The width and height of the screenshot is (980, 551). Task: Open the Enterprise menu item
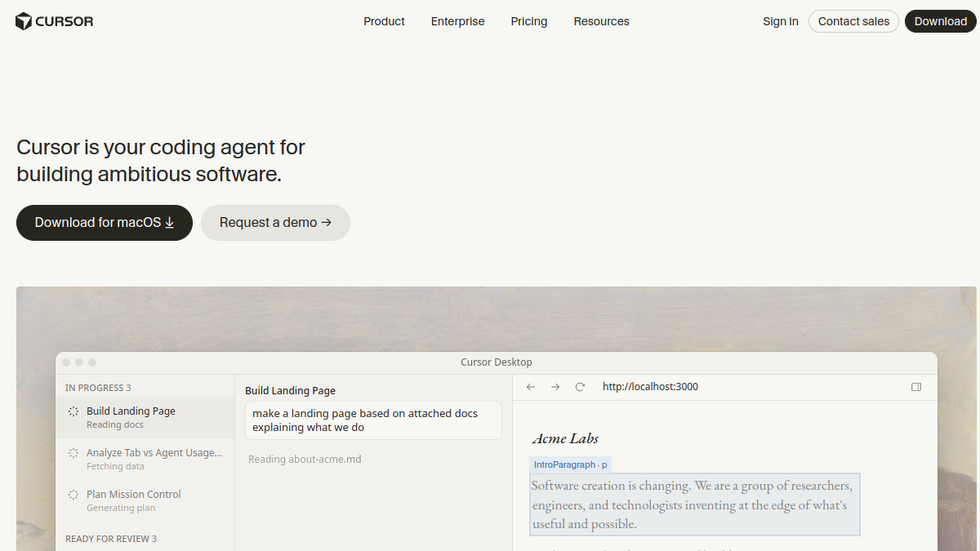[x=457, y=21]
